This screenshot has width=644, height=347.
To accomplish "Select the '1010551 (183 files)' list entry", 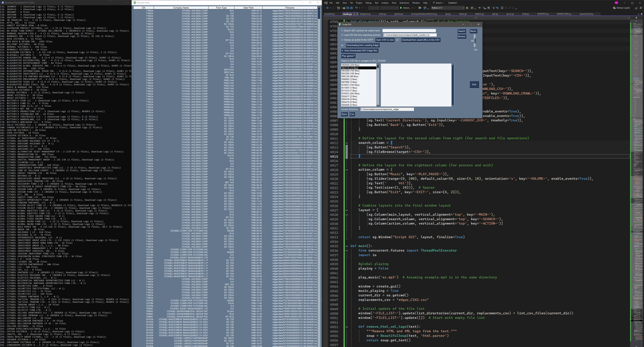I will pyautogui.click(x=358, y=85).
